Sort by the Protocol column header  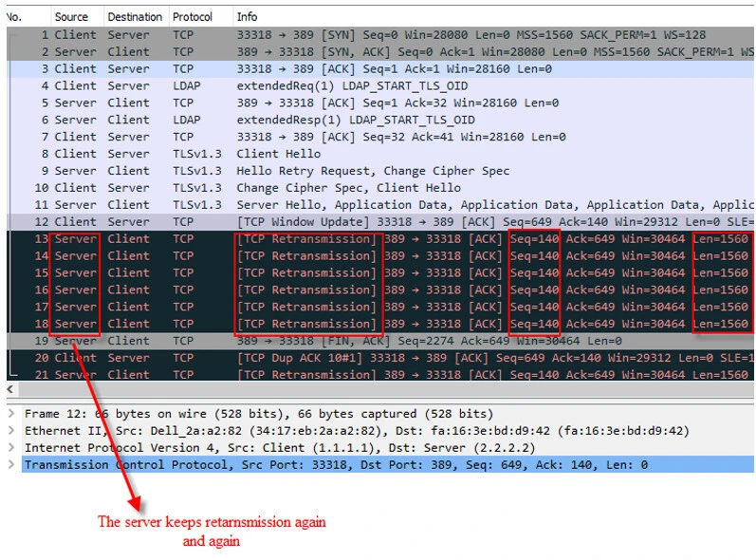pos(193,17)
